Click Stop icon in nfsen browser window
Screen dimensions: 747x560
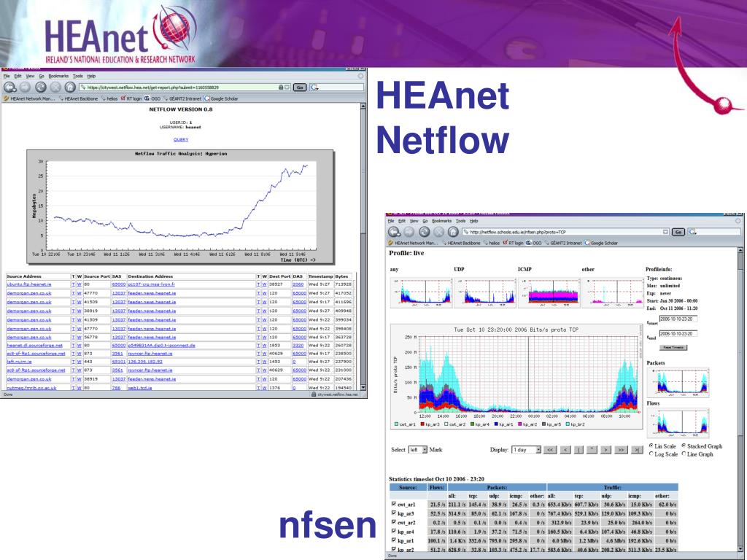click(x=438, y=232)
